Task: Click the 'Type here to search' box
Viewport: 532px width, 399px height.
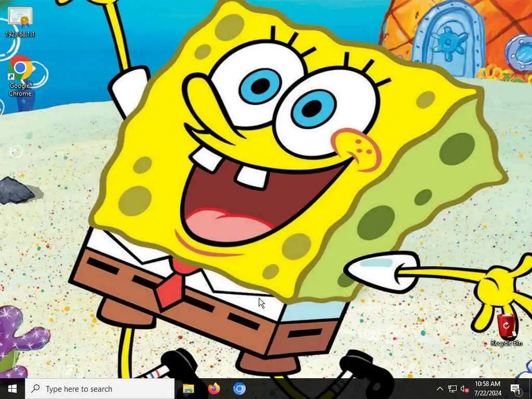Action: point(100,389)
